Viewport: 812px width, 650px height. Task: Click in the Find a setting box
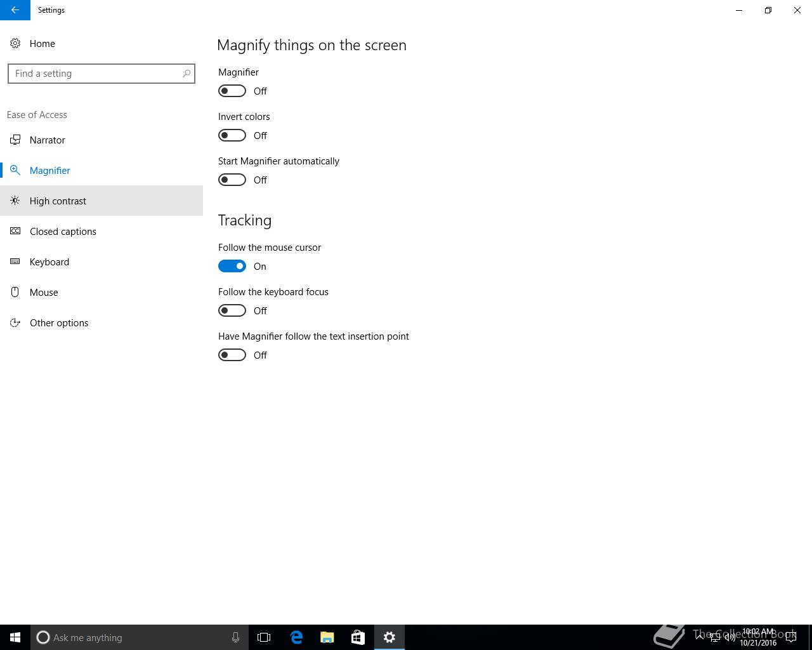(101, 74)
